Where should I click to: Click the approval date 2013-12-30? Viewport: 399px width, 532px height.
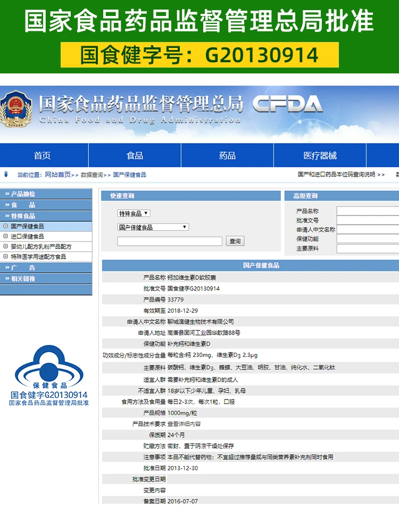coord(182,468)
